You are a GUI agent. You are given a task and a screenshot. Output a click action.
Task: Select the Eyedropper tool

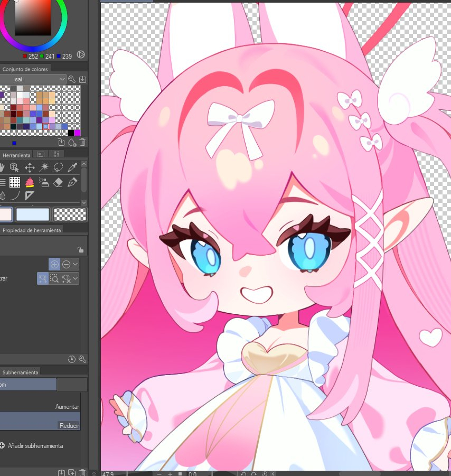click(x=73, y=167)
